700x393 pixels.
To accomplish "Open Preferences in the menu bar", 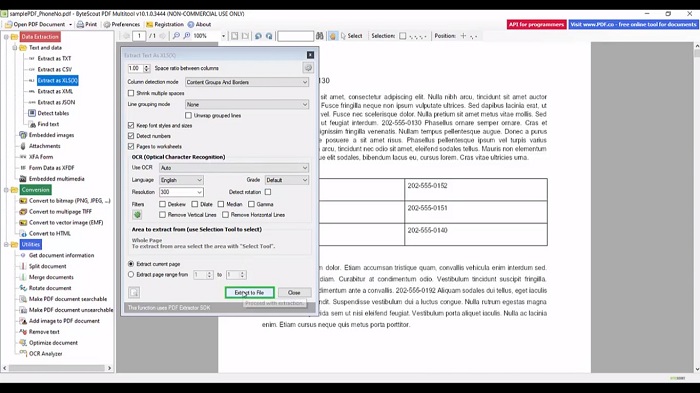I will click(122, 25).
